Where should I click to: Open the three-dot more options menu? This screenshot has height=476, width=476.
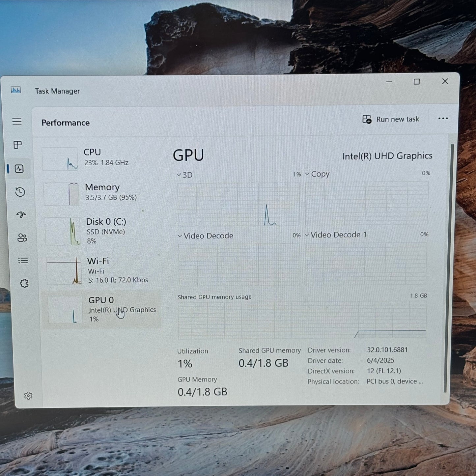tap(443, 119)
